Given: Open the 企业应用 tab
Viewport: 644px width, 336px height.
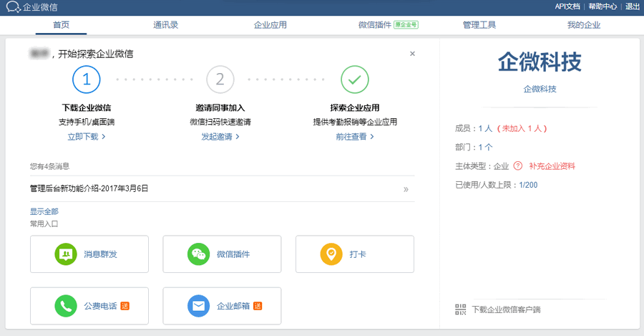Looking at the screenshot, I should tap(270, 25).
